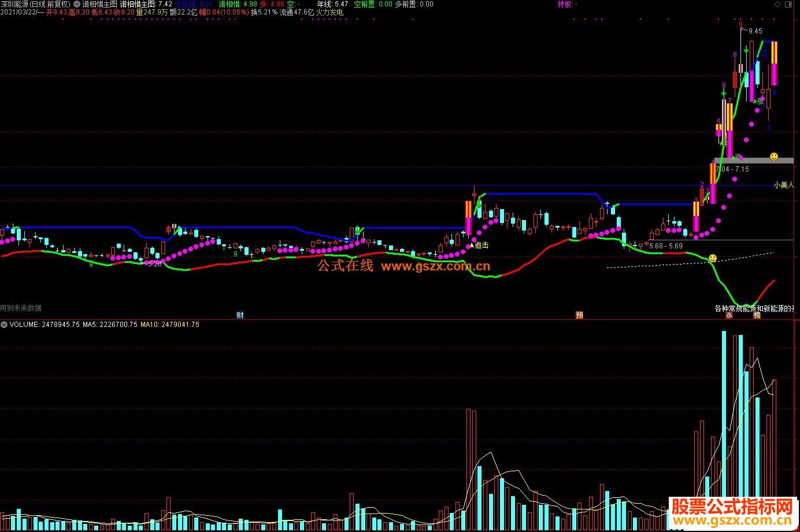Open the 诺相惜主图 indicator dropdown arrow

(77, 4)
